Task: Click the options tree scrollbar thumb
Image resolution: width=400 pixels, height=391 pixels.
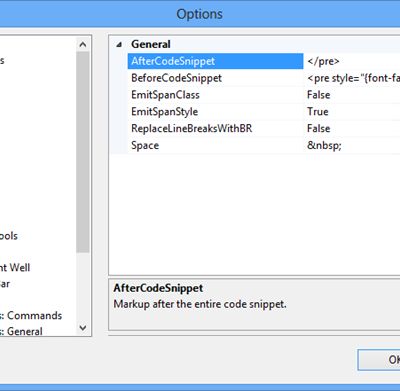Action: (83, 152)
